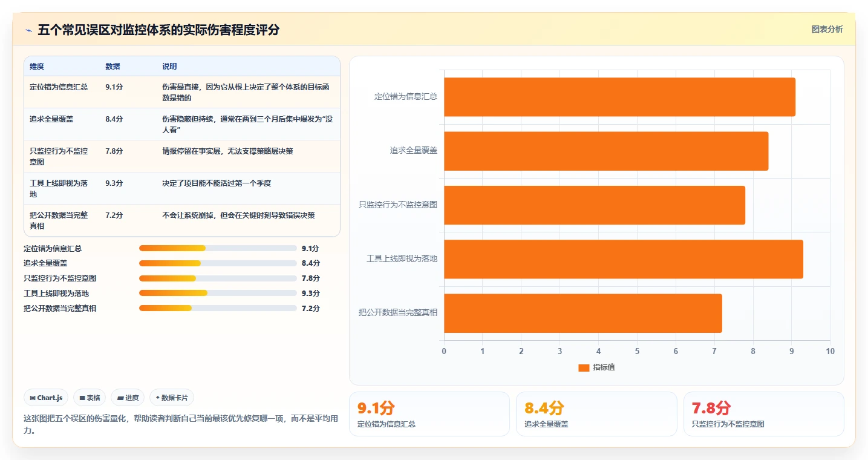Click description 情报停留在事实层，无法支撑策略层决策
The image size is (868, 460).
(x=227, y=151)
